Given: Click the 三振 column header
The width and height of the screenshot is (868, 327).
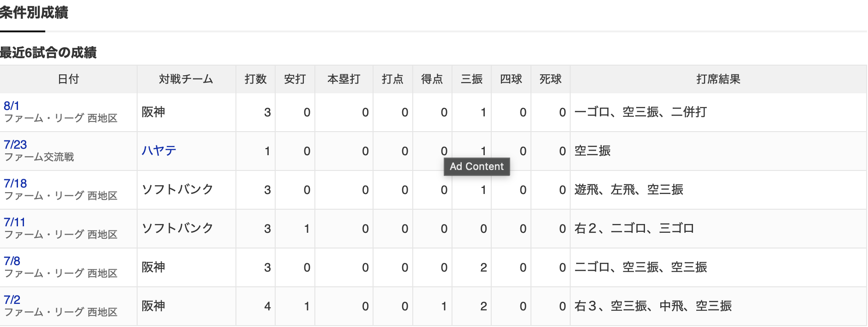Looking at the screenshot, I should tap(472, 79).
